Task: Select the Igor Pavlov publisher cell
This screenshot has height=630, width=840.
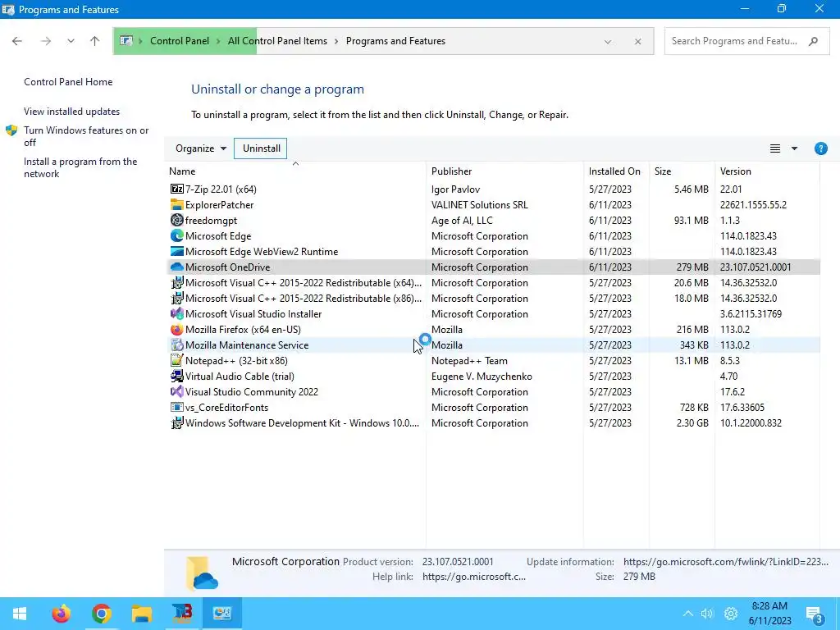Action: [455, 189]
